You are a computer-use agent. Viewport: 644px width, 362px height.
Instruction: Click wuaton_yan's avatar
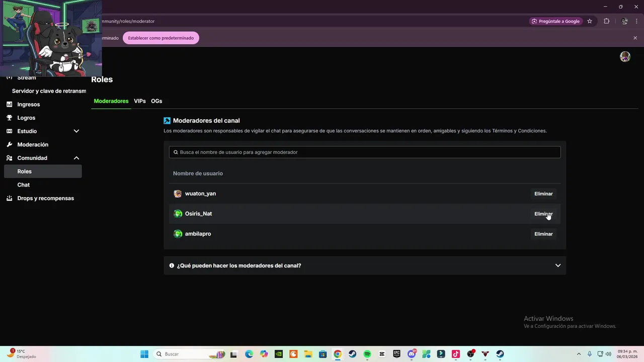[x=178, y=194]
